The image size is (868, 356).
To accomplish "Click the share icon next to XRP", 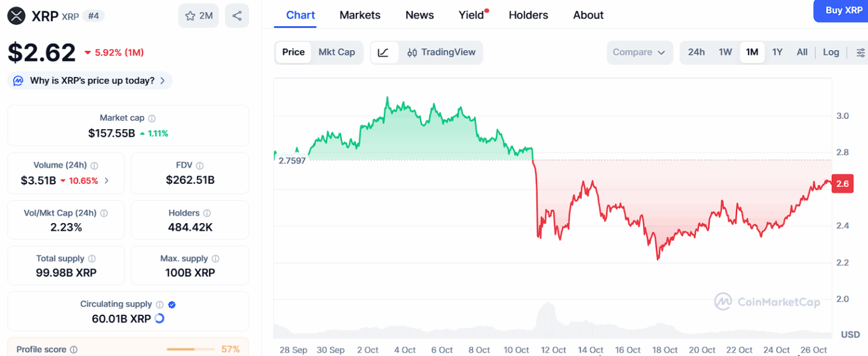I will pos(237,16).
